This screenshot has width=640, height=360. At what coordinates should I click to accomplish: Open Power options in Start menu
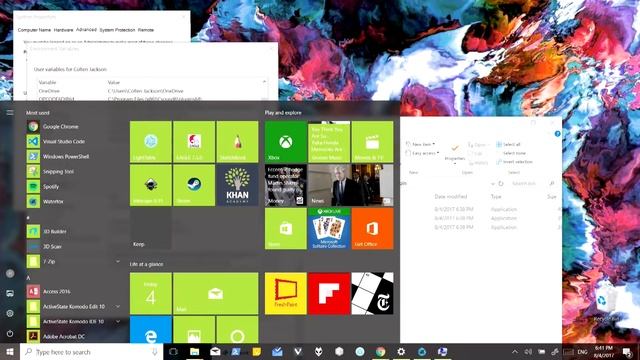(10, 333)
